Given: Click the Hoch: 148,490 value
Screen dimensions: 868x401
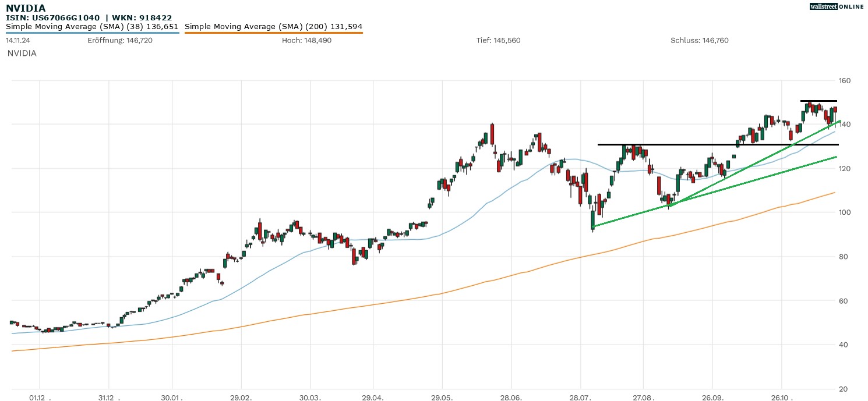Looking at the screenshot, I should (x=306, y=41).
